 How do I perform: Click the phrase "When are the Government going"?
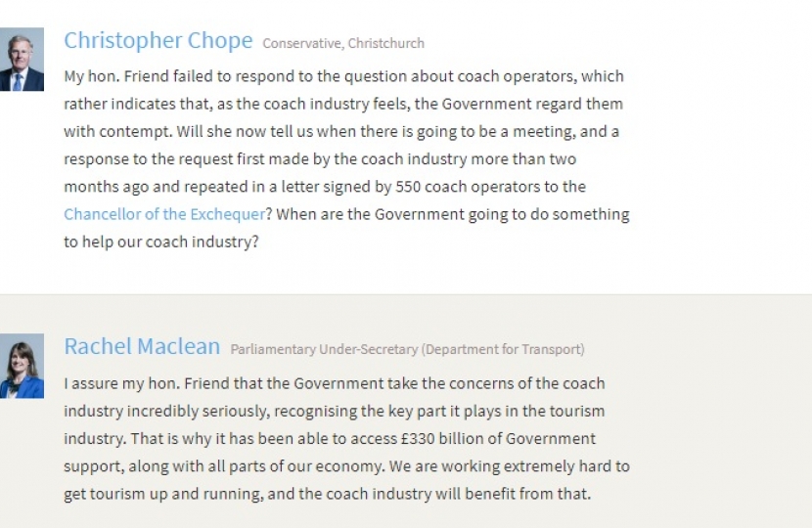(x=387, y=213)
